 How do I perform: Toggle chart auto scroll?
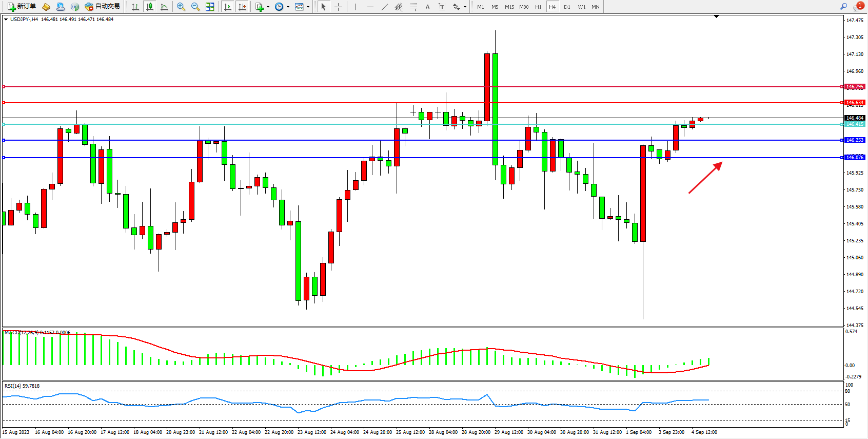pyautogui.click(x=228, y=7)
